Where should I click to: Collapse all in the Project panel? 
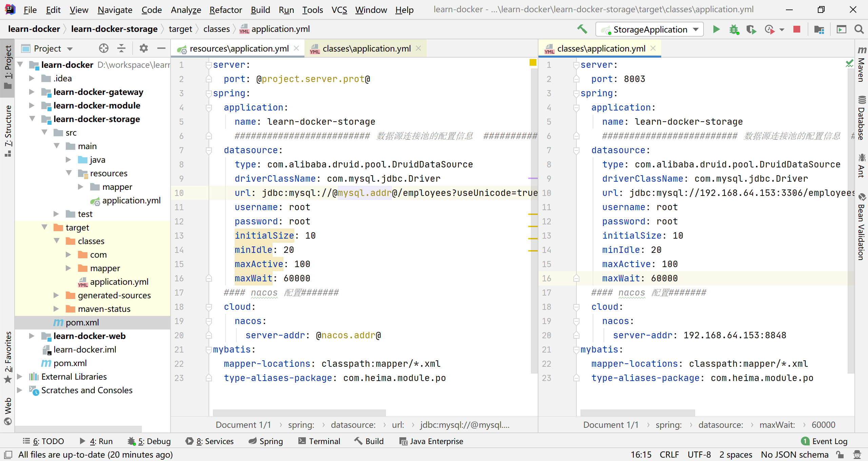pos(121,48)
